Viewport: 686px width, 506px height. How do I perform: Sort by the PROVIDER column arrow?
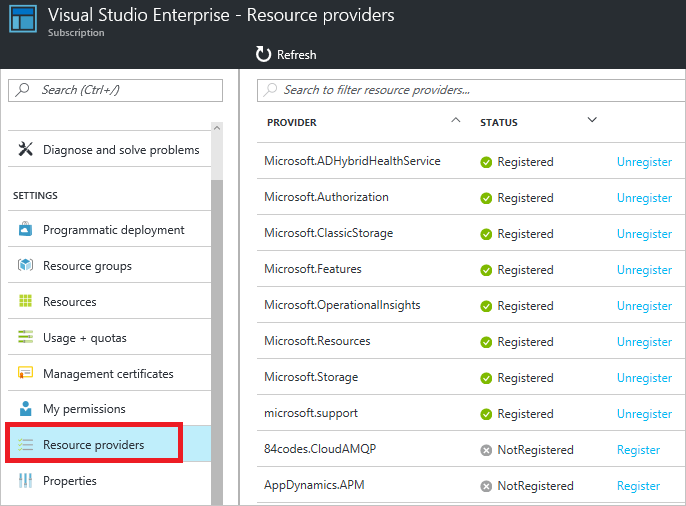(x=456, y=121)
